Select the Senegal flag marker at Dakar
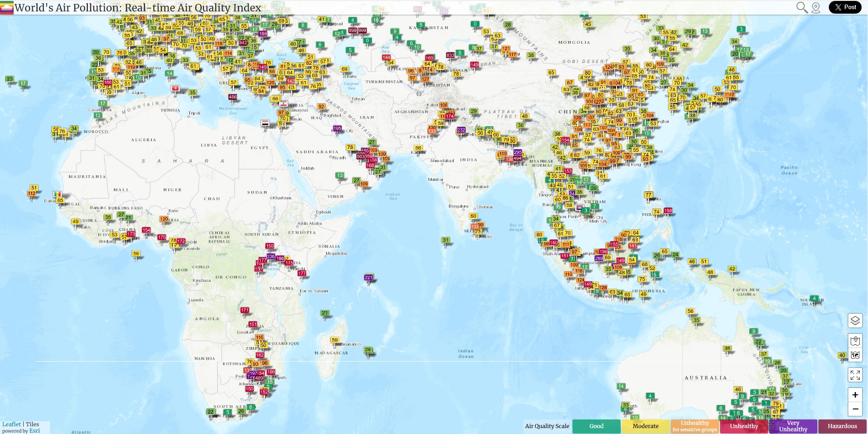Viewport: 868px width, 434px height. [57, 194]
